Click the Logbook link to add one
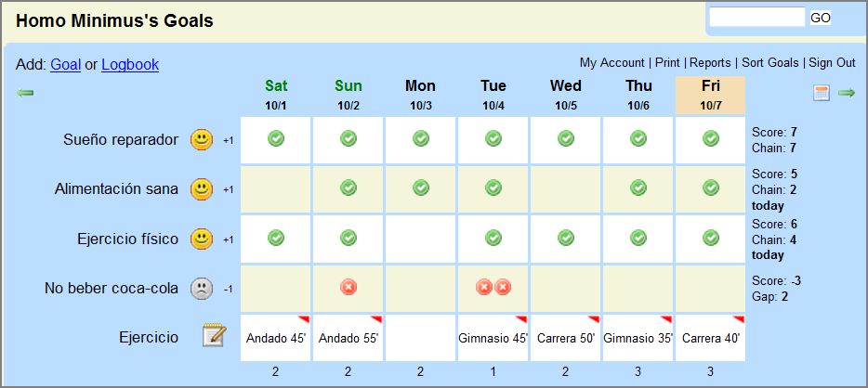This screenshot has height=388, width=868. (x=130, y=65)
